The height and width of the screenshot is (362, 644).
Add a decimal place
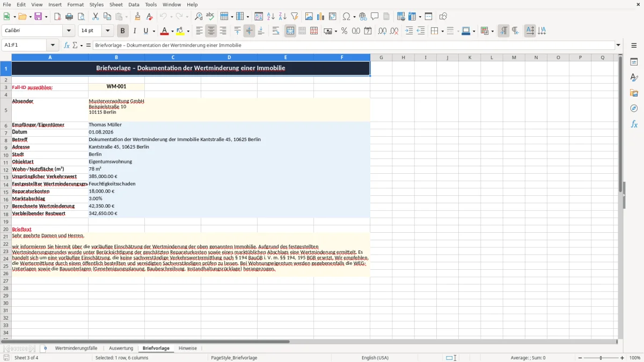382,31
